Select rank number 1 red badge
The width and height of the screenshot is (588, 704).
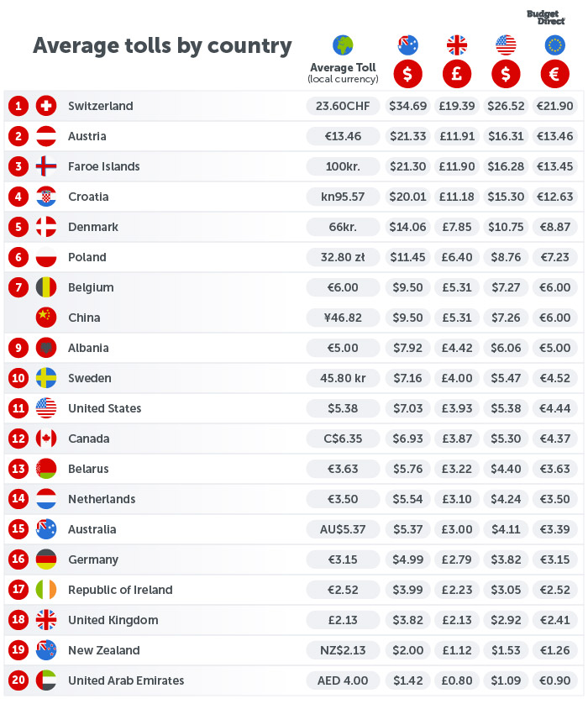pos(18,106)
